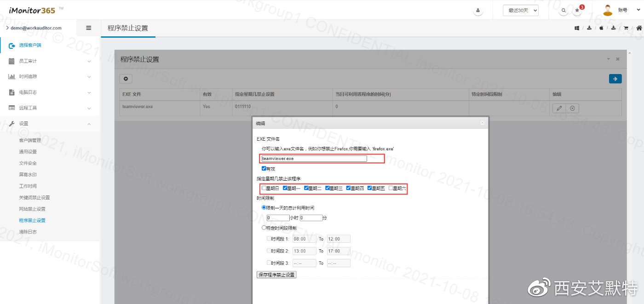Select the 特定时间段限制 radio button
Image resolution: width=644 pixels, height=304 pixels.
pyautogui.click(x=264, y=228)
